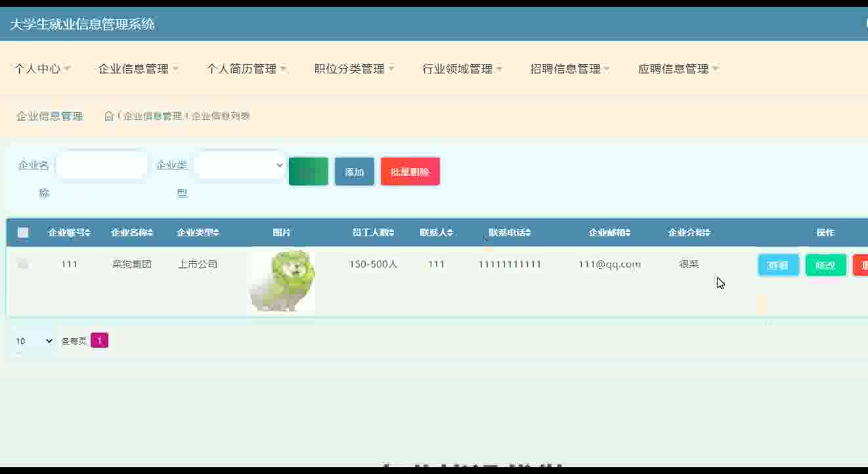Screen dimensions: 868x474
Task: Sort by 联系人 column arrows
Action: click(x=450, y=232)
